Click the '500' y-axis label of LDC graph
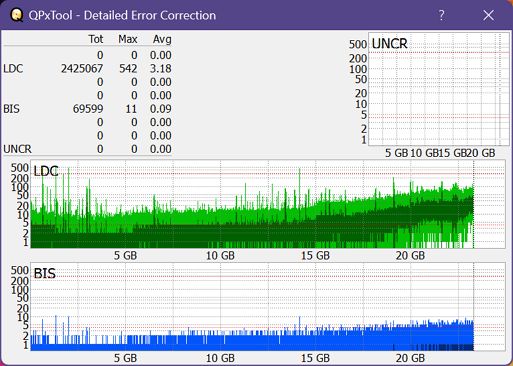 (x=20, y=168)
